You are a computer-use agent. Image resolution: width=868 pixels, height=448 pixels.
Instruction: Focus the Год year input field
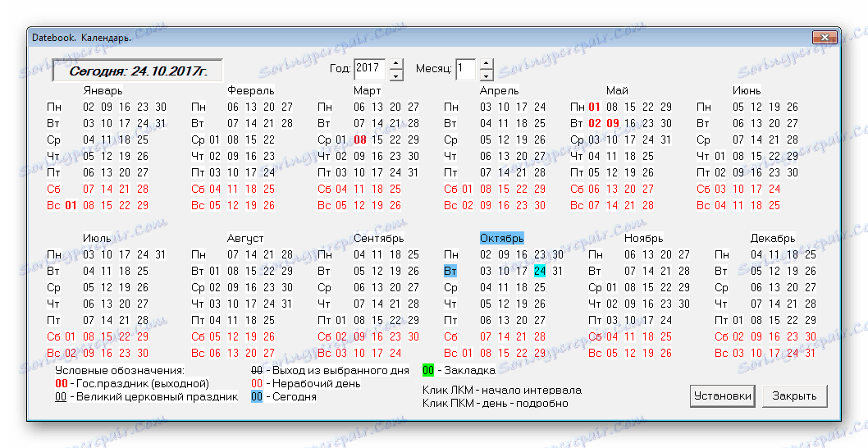370,70
